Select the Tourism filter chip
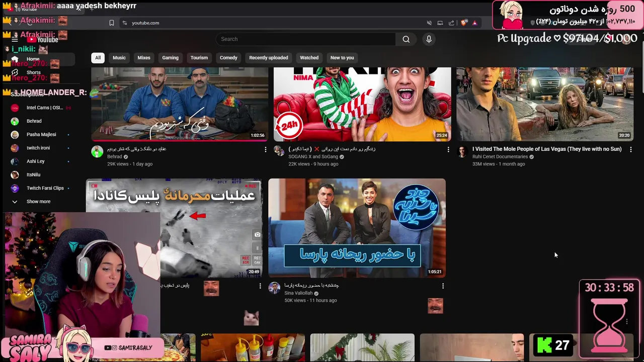Viewport: 644px width, 362px height. pos(199,57)
